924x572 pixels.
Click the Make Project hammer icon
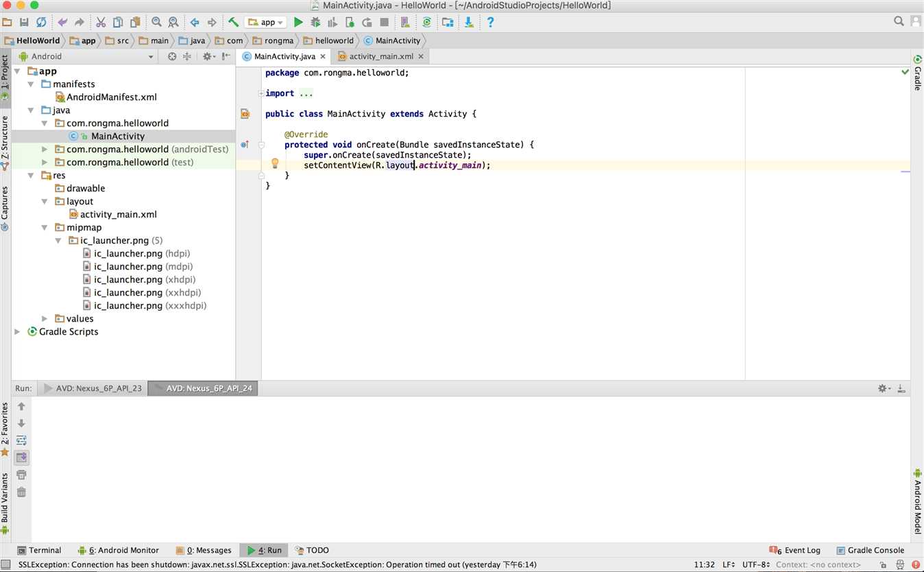click(x=233, y=22)
